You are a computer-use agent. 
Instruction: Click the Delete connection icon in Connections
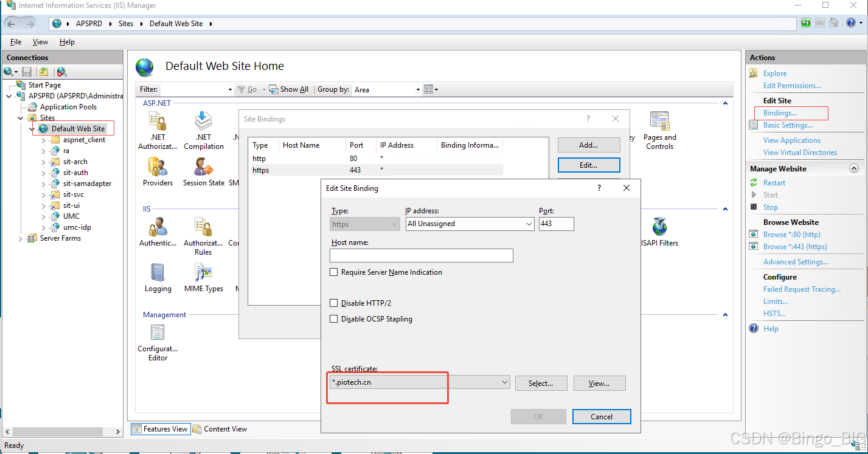(61, 72)
